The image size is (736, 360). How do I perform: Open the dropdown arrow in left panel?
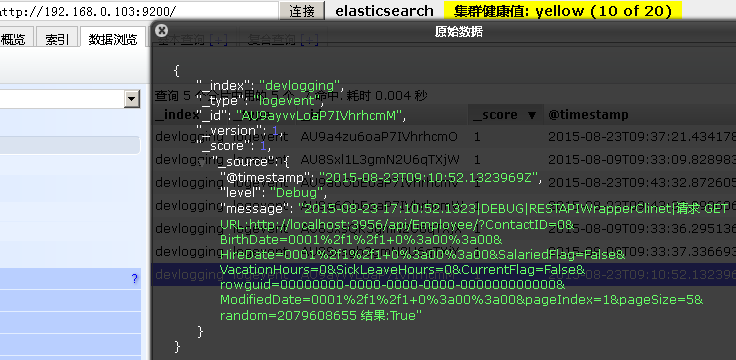[x=132, y=99]
